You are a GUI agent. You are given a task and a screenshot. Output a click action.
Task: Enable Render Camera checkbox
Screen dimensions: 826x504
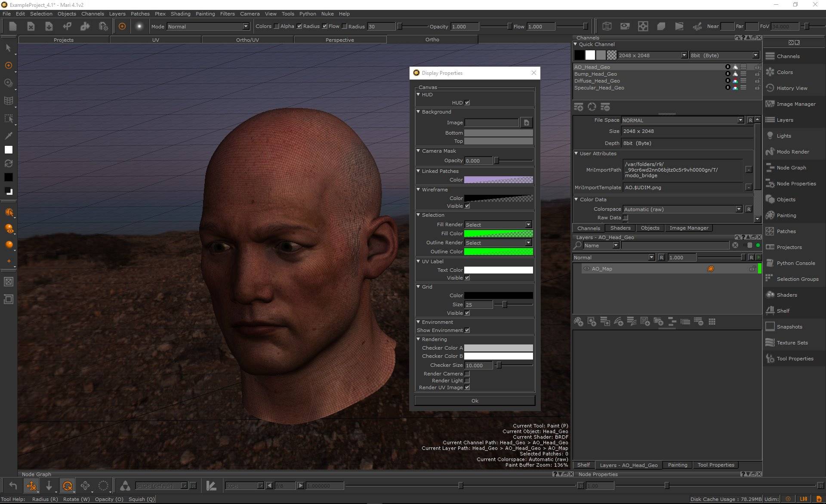point(467,374)
